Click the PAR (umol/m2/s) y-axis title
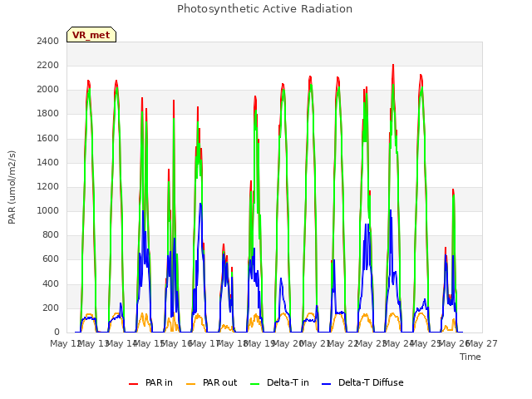The height and width of the screenshot is (399, 532). (12, 187)
